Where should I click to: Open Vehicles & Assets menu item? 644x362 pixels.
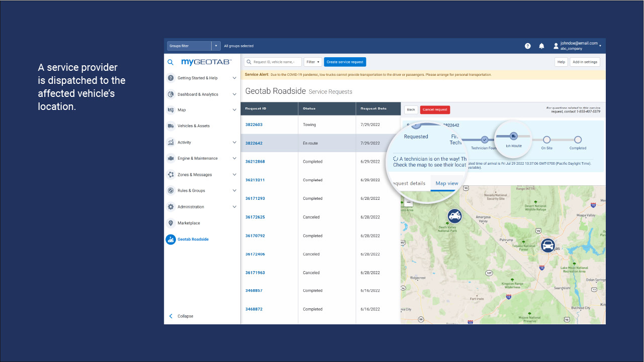(x=194, y=126)
